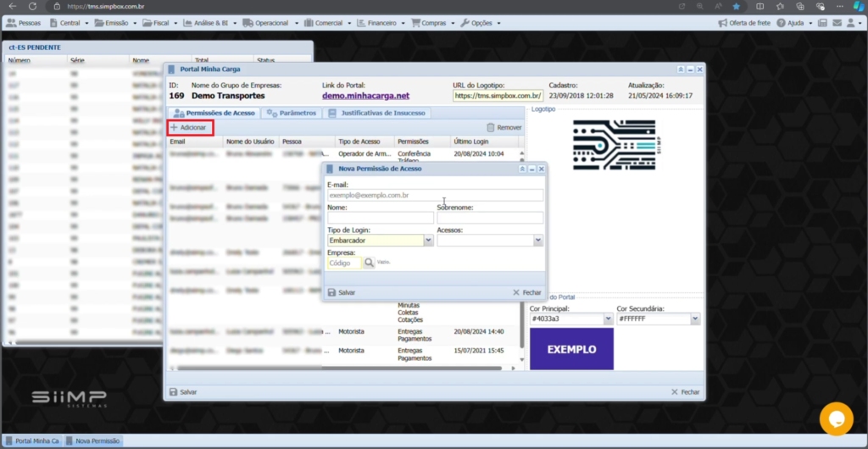Click Salvar in Portal Minha Carga window
Screen dimensions: 868x449
coord(183,391)
